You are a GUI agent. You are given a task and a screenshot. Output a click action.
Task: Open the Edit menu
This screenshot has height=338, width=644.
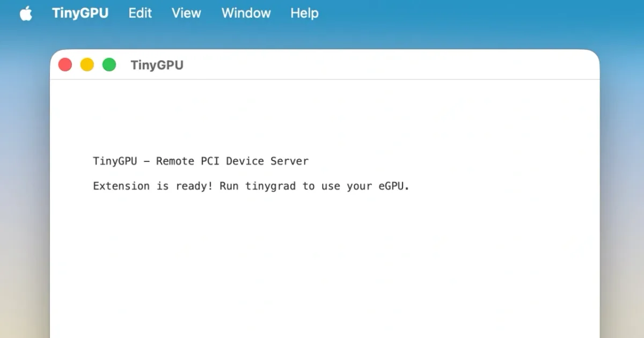tap(140, 13)
